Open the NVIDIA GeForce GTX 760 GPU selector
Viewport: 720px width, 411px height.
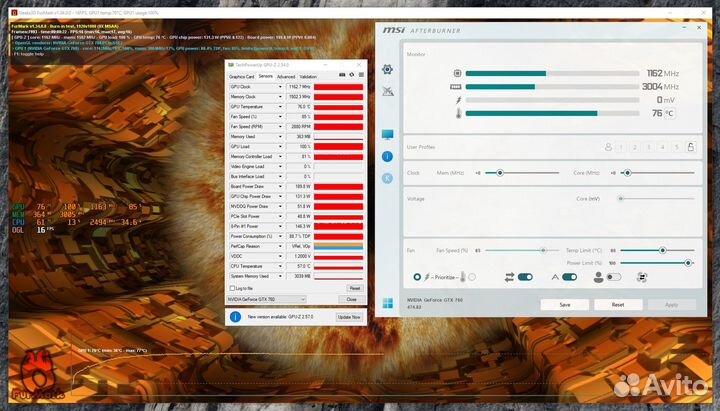266,299
